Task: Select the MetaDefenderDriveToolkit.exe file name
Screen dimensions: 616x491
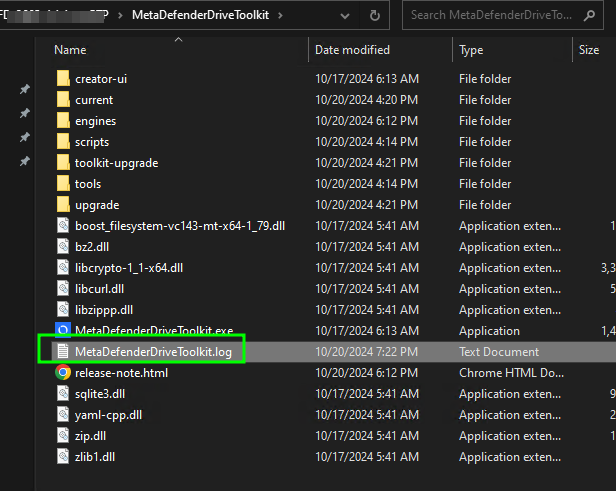Action: 154,330
